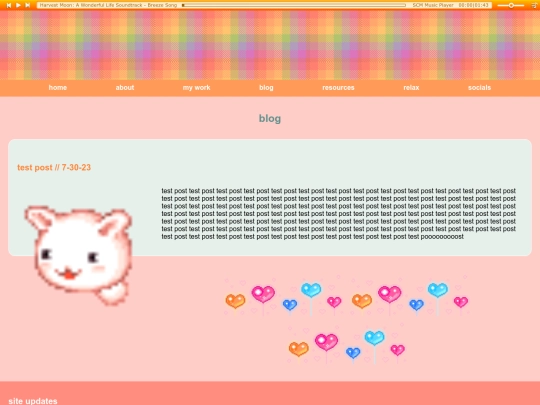Click the test post body text
This screenshot has height=405, width=540.
pyautogui.click(x=339, y=214)
